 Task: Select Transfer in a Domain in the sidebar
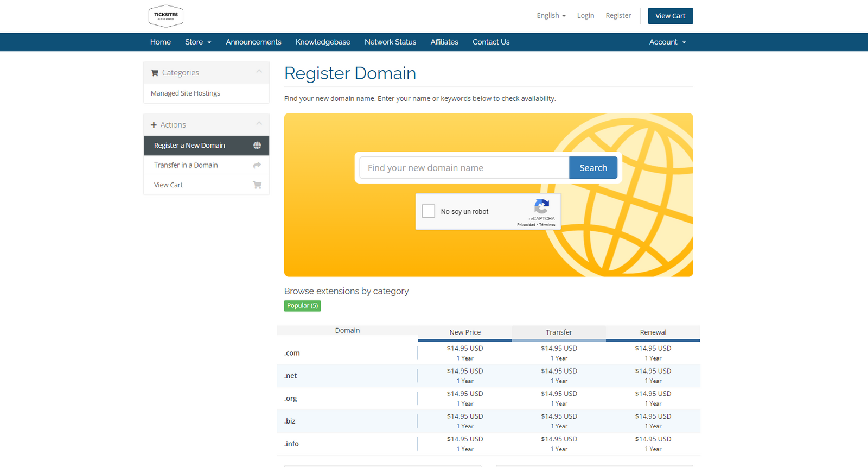(206, 165)
